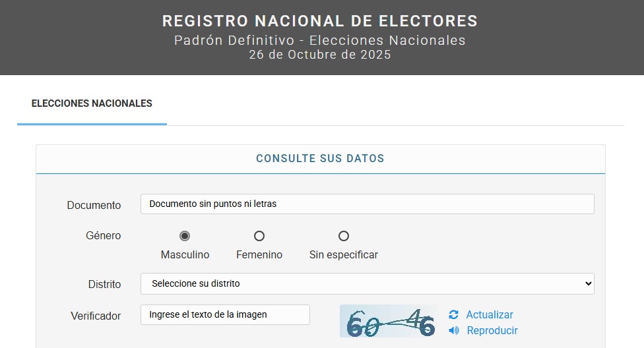
Task: Click the Sin especificar text label
Action: click(x=344, y=255)
